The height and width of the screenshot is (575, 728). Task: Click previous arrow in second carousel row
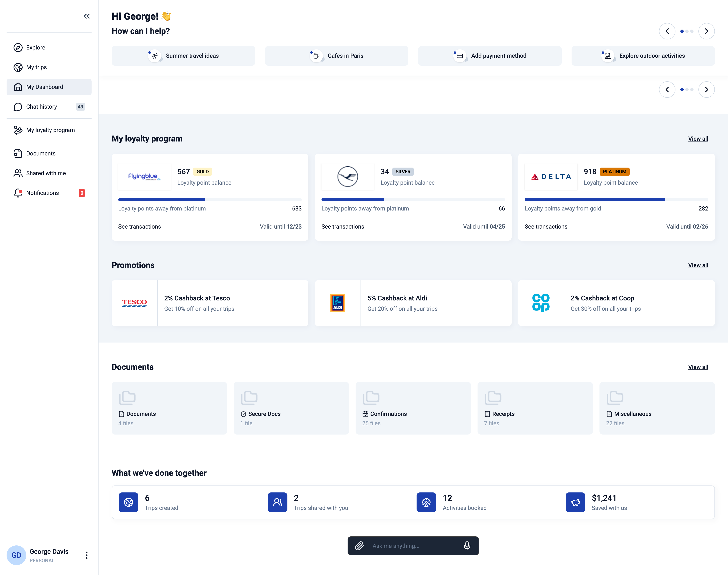pyautogui.click(x=667, y=90)
